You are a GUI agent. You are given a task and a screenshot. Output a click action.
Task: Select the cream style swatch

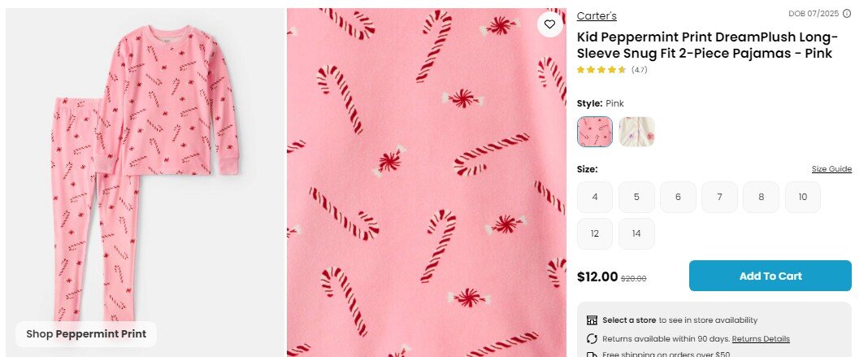tap(636, 131)
